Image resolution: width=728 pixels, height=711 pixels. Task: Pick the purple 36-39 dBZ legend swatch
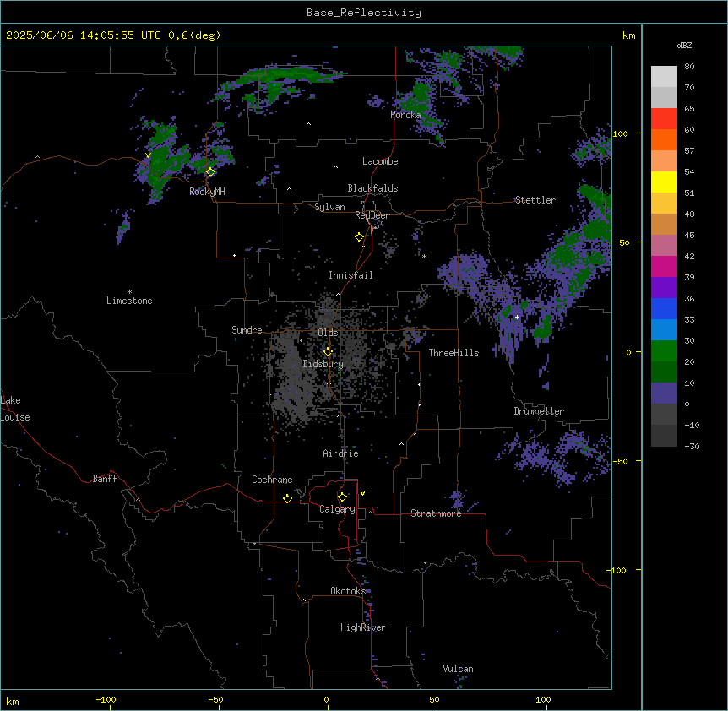pos(664,288)
